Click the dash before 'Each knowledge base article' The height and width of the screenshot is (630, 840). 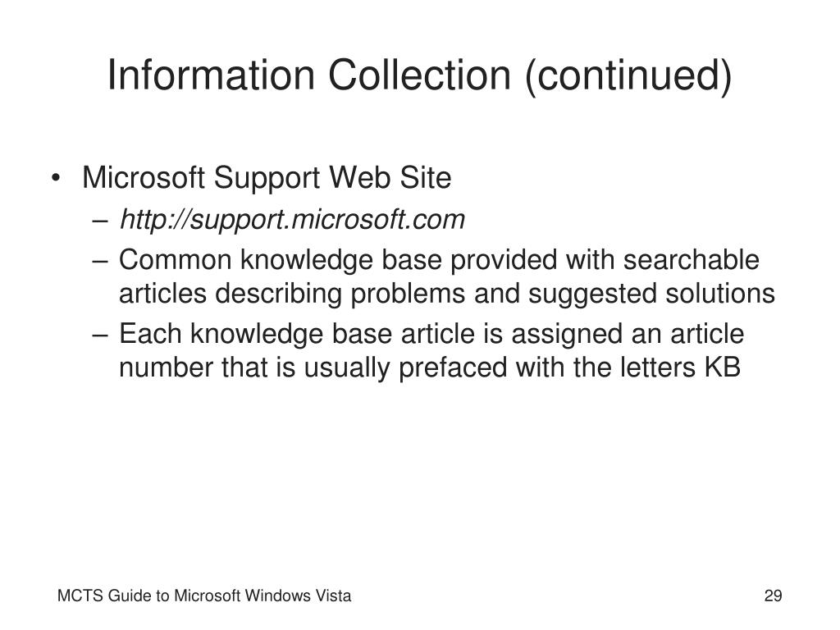point(100,336)
